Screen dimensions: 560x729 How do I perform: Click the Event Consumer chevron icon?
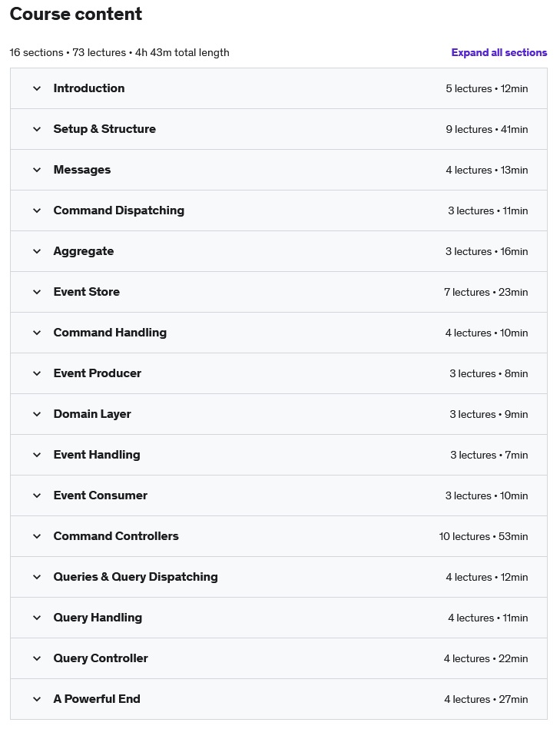pyautogui.click(x=37, y=495)
